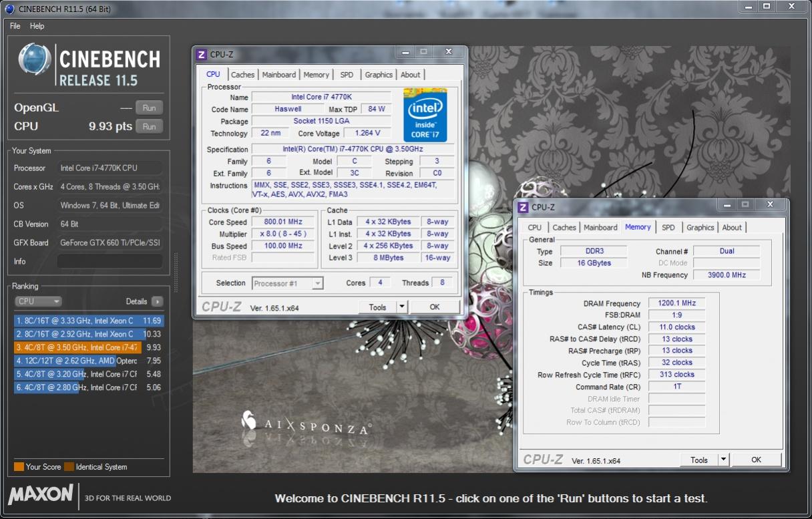Viewport: 812px width, 519px height.
Task: Click the GFX Board field in CINEBENCH
Action: click(x=110, y=242)
